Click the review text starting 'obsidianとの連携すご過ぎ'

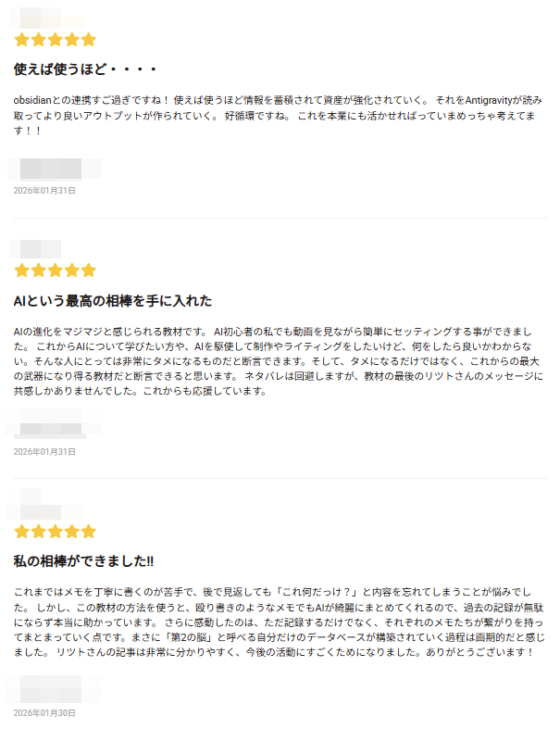tap(278, 115)
